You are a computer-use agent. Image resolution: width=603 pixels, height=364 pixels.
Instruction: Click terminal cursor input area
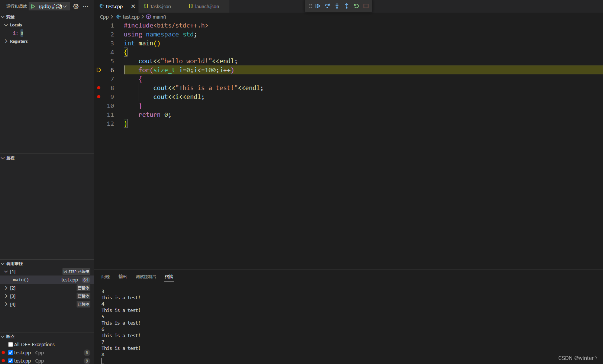[x=103, y=361]
